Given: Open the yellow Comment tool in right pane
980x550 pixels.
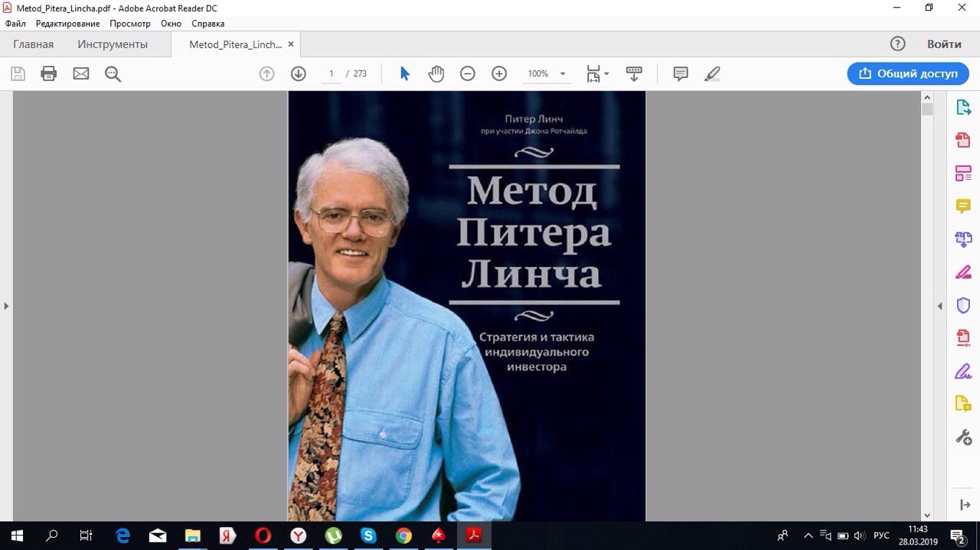Looking at the screenshot, I should [x=963, y=207].
